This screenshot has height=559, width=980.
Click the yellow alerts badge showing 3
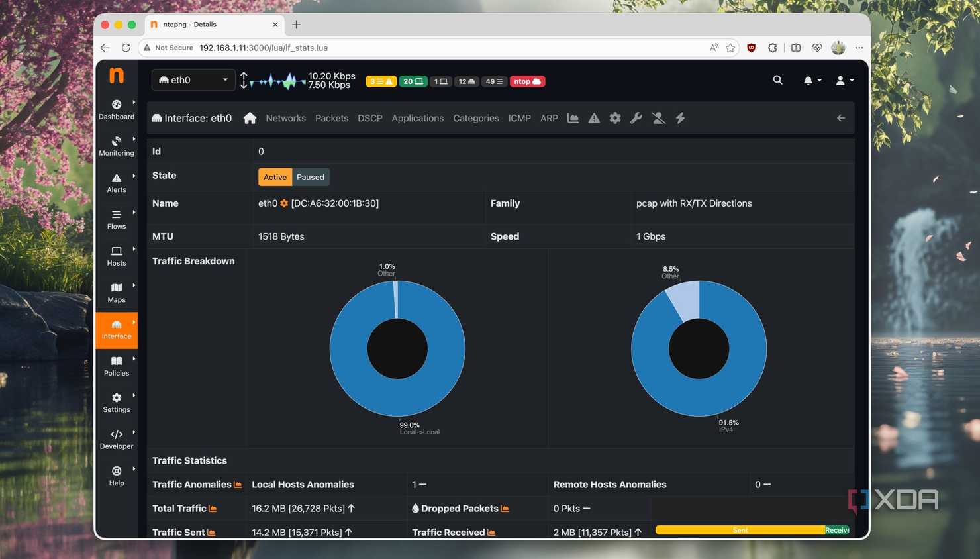pyautogui.click(x=381, y=81)
